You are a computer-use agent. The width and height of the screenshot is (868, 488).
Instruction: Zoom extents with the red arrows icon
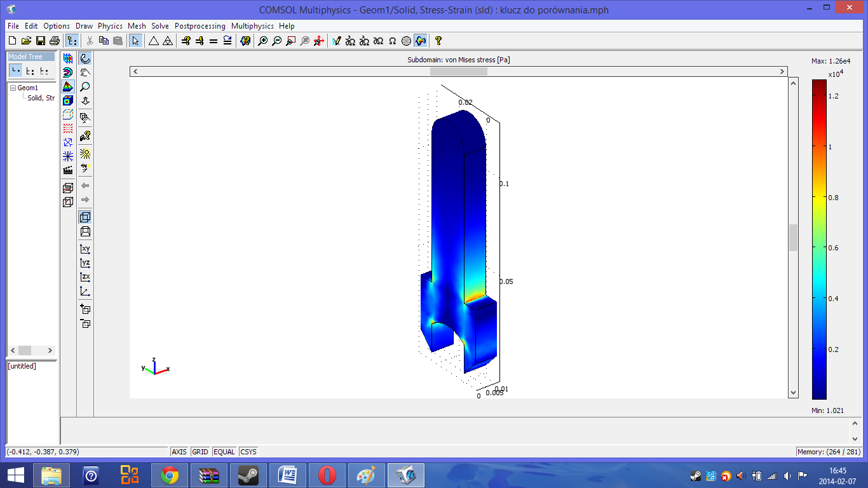pos(319,41)
